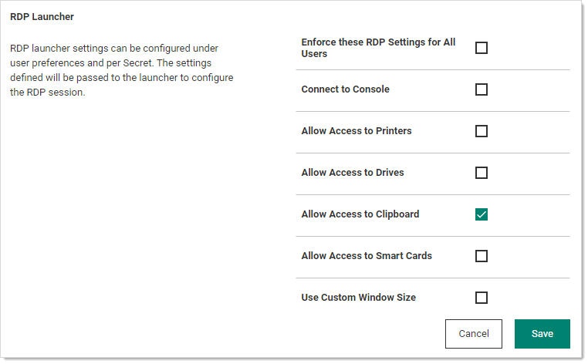
Task: Enable Enforce these RDP Settings for All Users
Action: click(482, 48)
